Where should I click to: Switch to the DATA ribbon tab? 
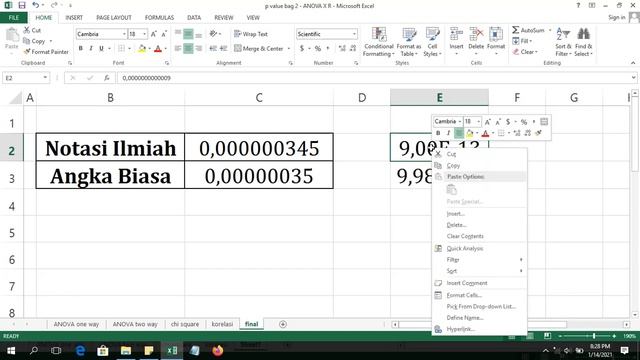click(194, 18)
